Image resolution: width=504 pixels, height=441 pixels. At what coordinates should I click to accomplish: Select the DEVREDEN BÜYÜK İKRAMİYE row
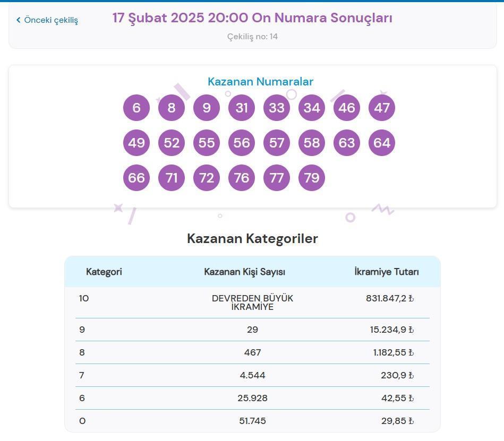[x=252, y=302]
